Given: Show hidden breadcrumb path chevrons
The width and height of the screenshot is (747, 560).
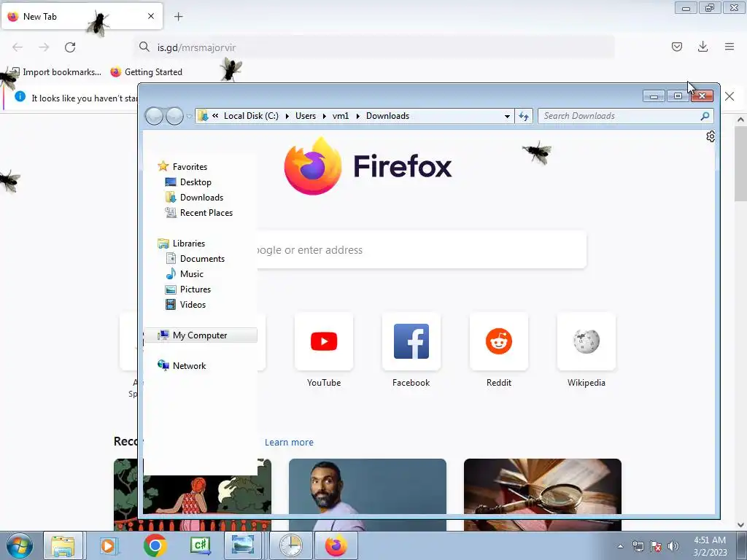Looking at the screenshot, I should [215, 116].
